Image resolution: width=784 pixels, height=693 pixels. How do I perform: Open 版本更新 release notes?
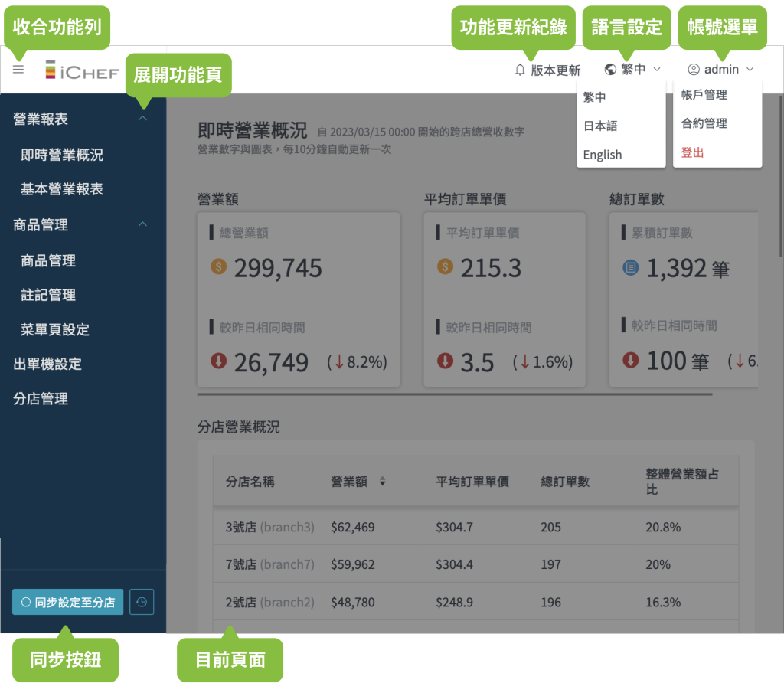click(555, 70)
